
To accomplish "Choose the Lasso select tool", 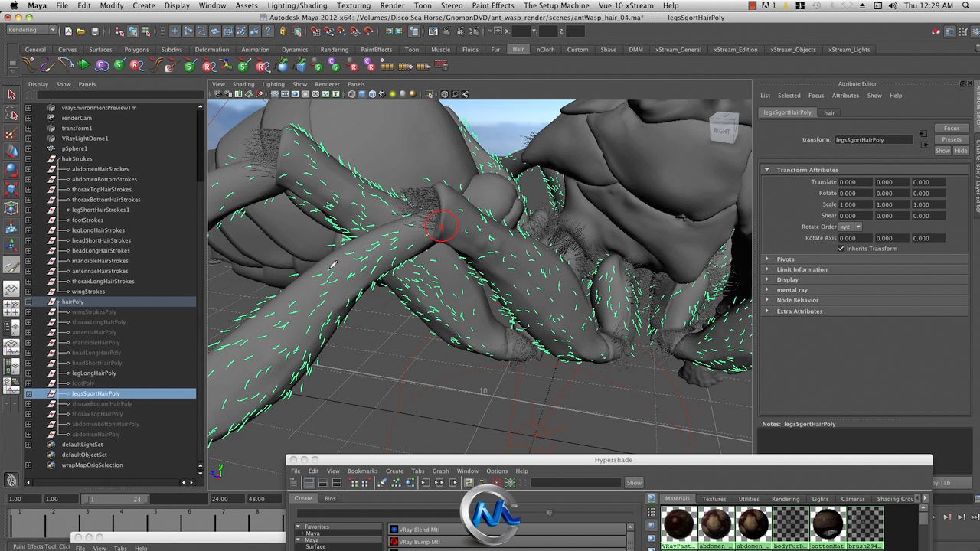I will click(11, 114).
